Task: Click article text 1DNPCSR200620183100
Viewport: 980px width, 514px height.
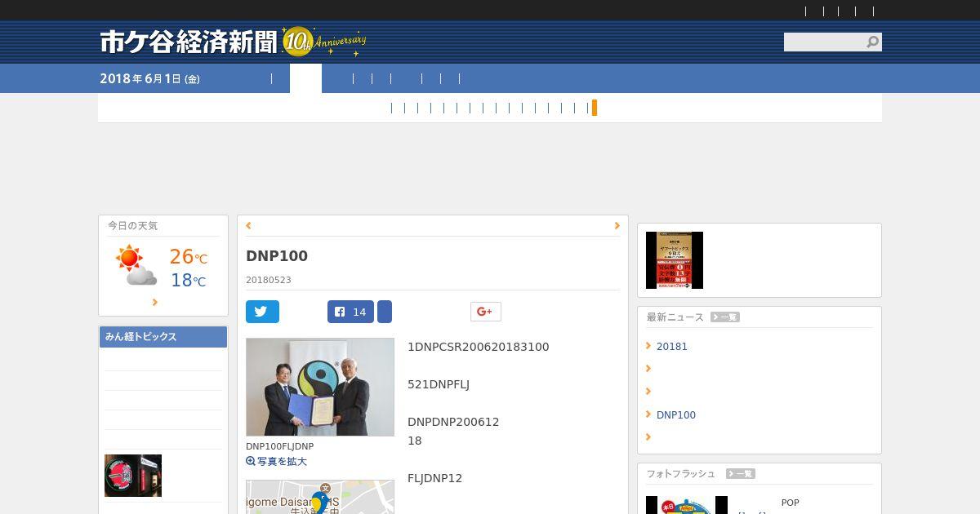Action: (479, 347)
